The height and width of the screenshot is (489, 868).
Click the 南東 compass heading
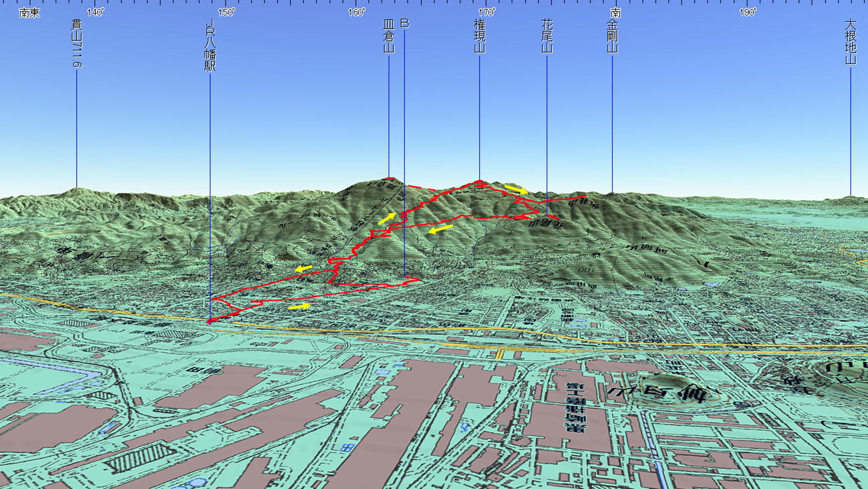coord(29,13)
